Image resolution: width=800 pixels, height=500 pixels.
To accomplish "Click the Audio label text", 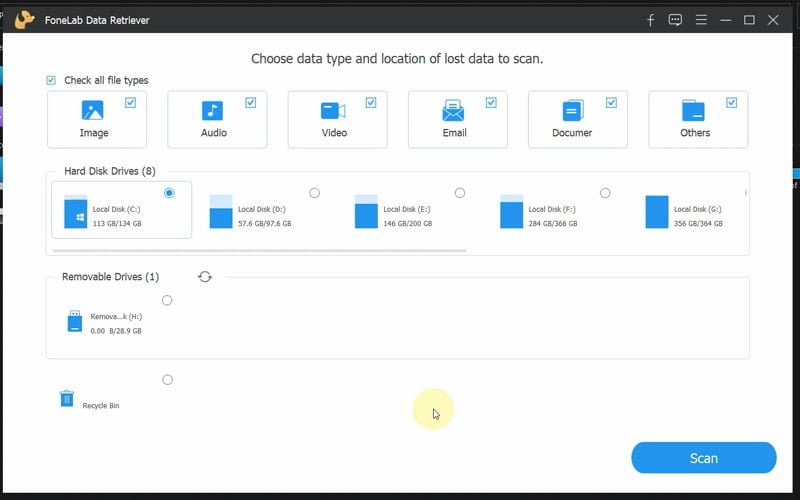I will pyautogui.click(x=214, y=133).
